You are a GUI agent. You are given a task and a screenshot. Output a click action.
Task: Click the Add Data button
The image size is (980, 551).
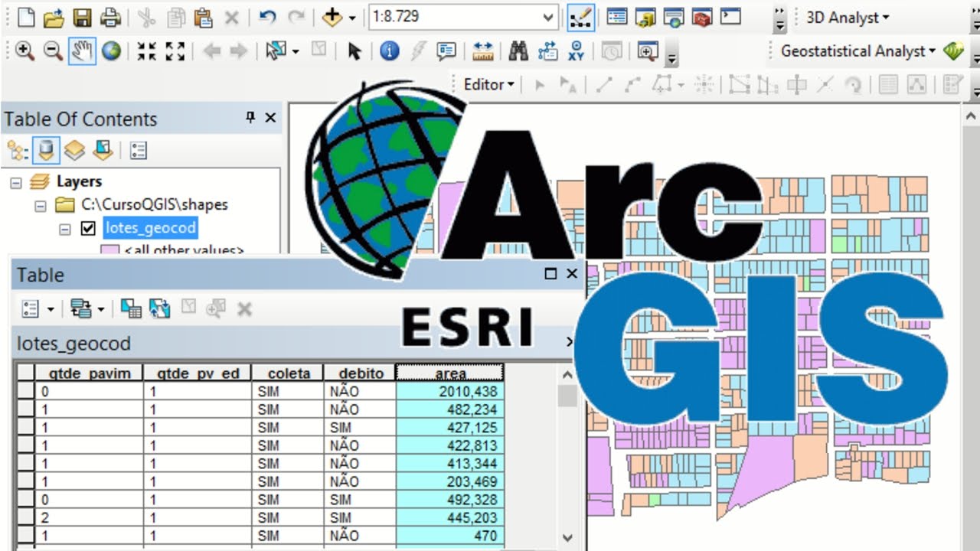332,17
